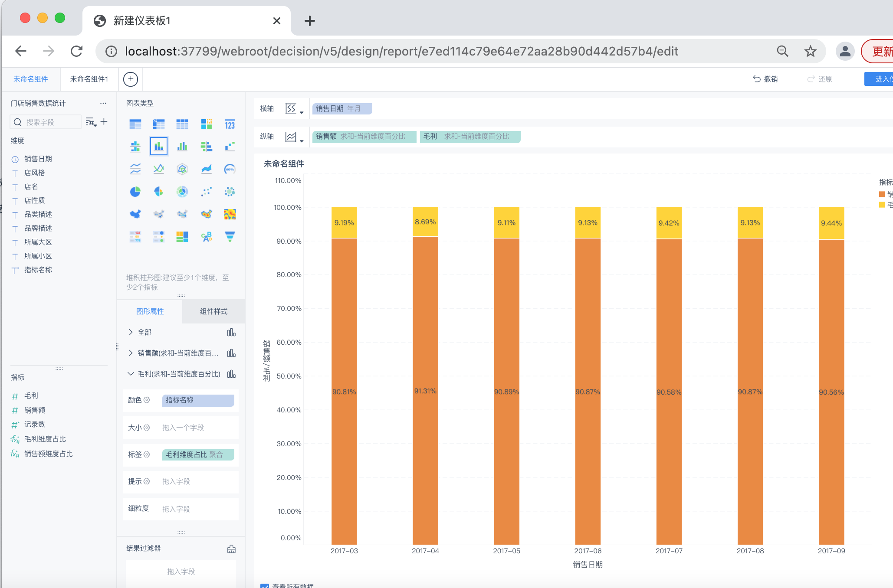Choose the waterfall chart icon
The image size is (893, 588).
tap(230, 147)
